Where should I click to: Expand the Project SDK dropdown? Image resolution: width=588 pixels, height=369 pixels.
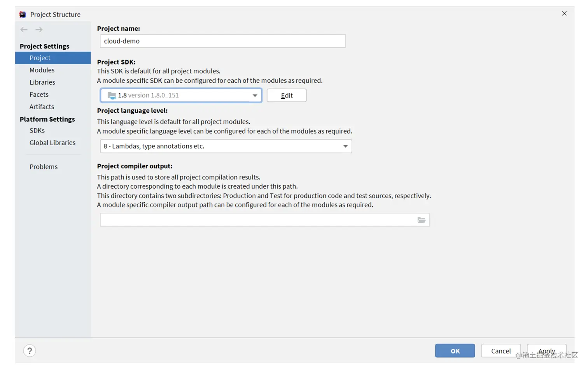(x=255, y=96)
